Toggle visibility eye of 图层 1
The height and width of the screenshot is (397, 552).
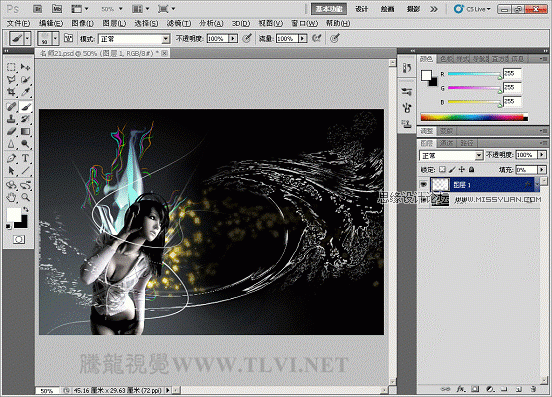pyautogui.click(x=424, y=184)
